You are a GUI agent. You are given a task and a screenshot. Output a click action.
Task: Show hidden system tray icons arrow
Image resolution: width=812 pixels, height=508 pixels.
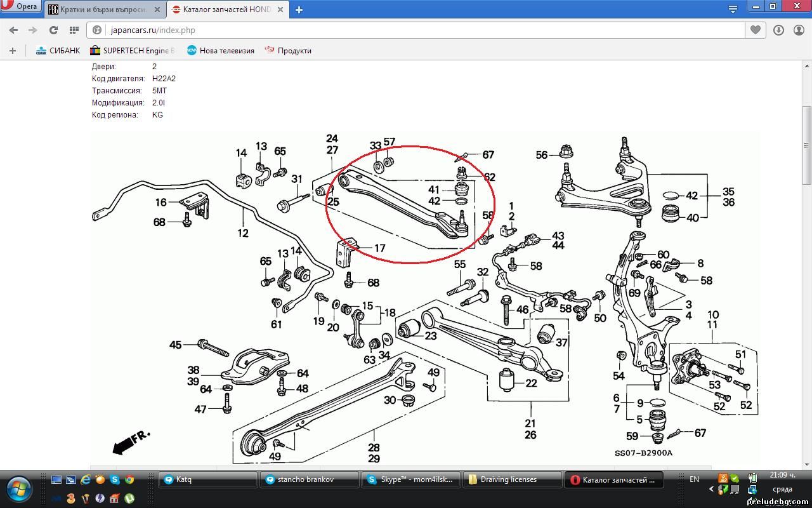click(x=710, y=490)
